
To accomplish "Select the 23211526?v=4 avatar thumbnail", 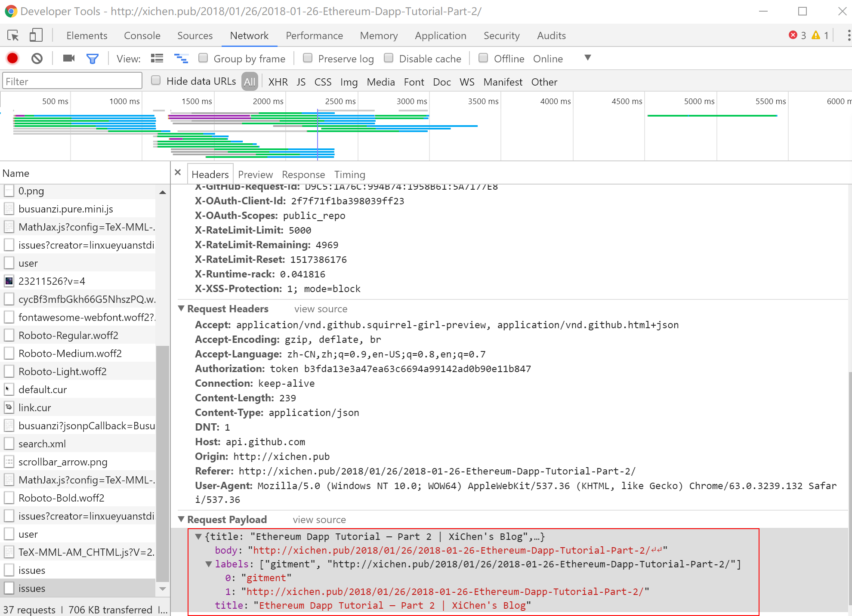I will pyautogui.click(x=9, y=281).
